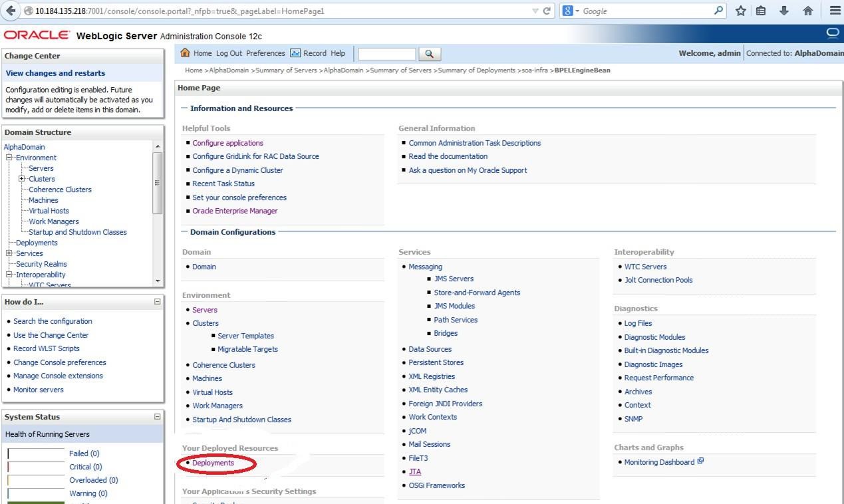This screenshot has height=504, width=844.
Task: Click the Record icon in the console toolbar
Action: pos(296,53)
